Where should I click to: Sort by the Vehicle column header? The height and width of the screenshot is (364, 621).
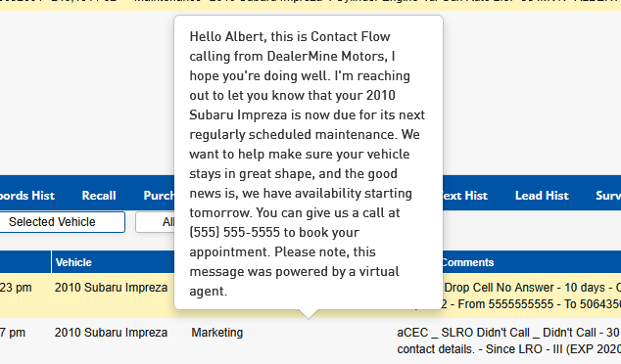(x=73, y=262)
